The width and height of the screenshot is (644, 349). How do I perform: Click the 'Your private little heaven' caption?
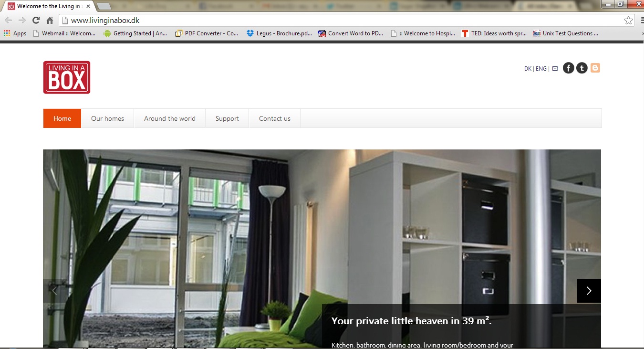click(x=411, y=321)
